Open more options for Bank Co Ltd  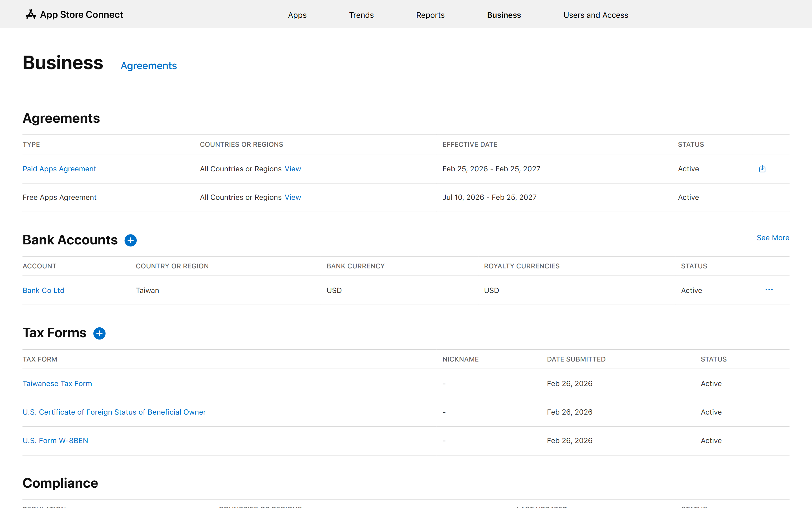tap(769, 290)
